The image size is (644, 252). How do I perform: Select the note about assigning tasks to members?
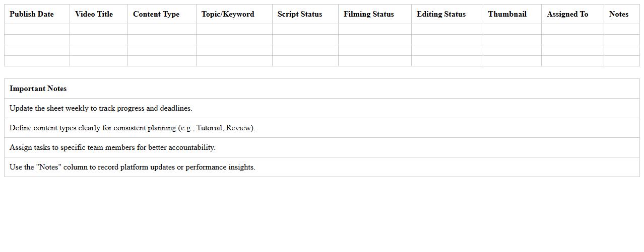click(x=112, y=147)
